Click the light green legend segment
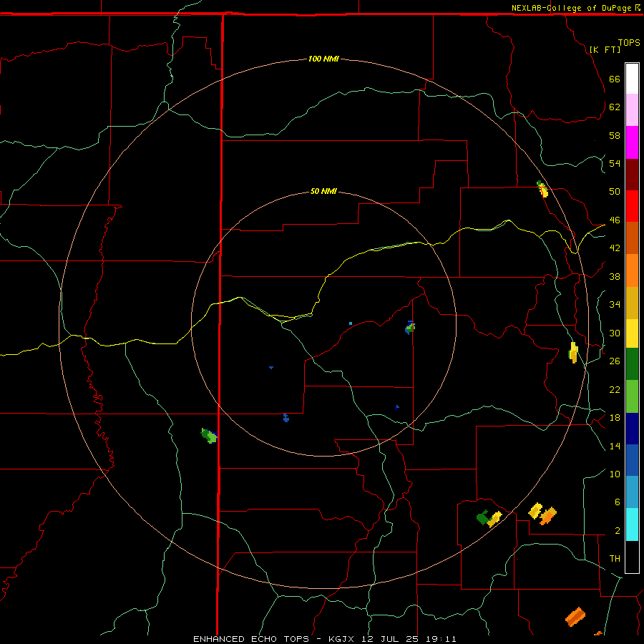 [x=632, y=396]
